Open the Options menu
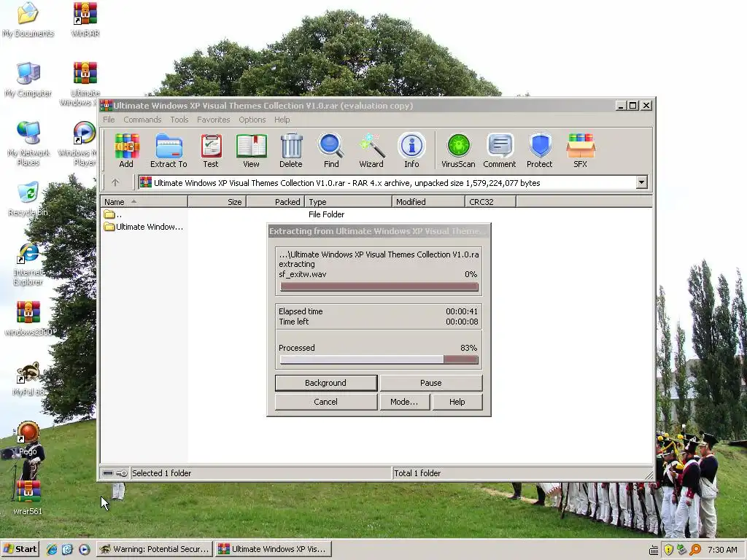This screenshot has width=747, height=560. click(x=252, y=120)
